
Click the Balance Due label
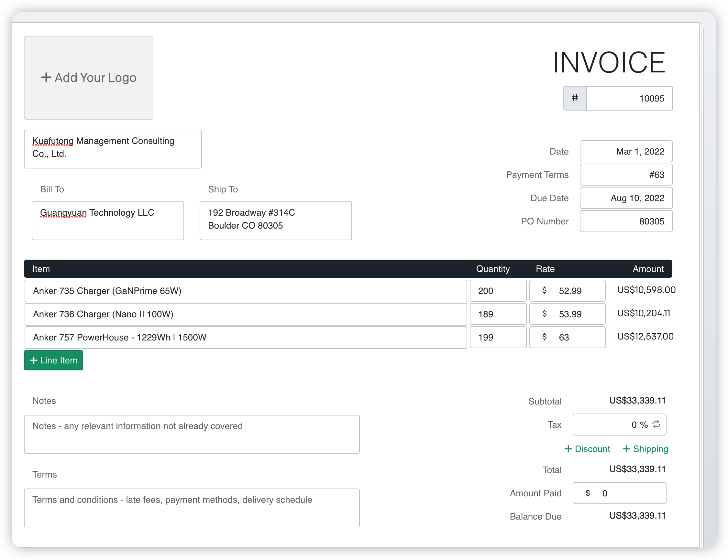[535, 516]
